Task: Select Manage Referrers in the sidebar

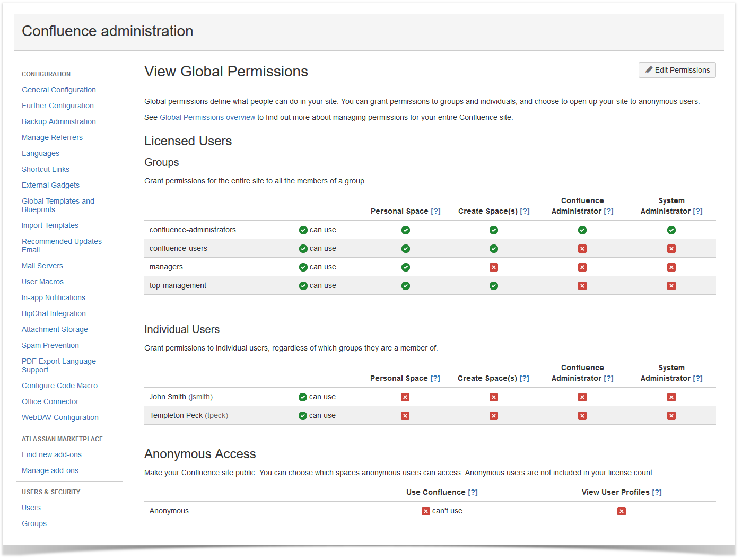Action: [52, 137]
